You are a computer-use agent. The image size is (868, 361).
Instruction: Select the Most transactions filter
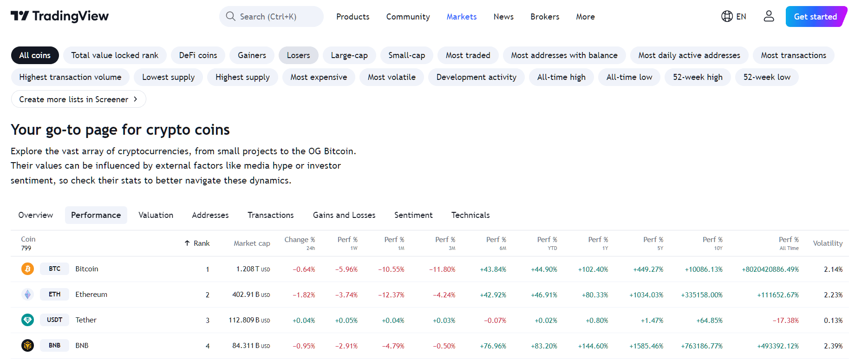click(793, 55)
